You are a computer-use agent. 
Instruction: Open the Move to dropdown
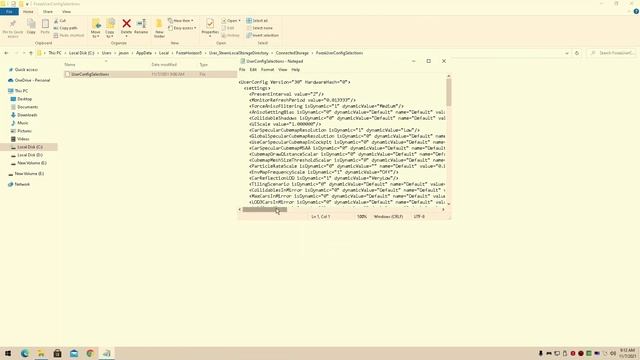tap(96, 28)
